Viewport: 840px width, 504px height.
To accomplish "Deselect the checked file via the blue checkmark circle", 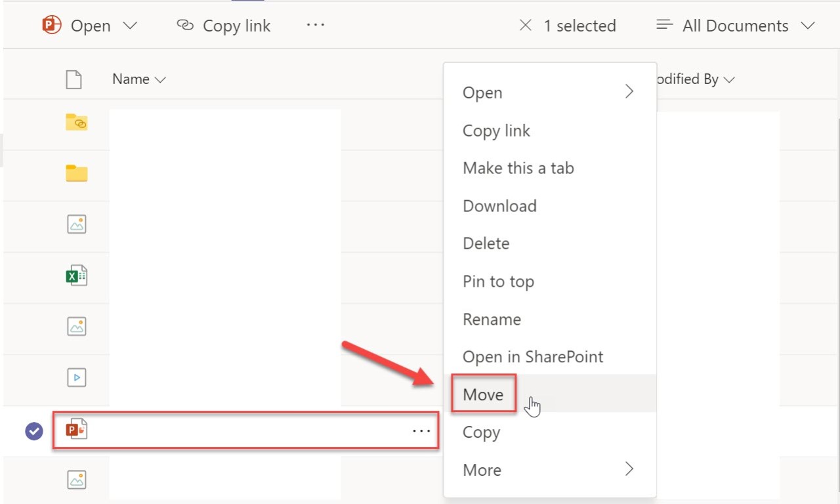I will (33, 430).
